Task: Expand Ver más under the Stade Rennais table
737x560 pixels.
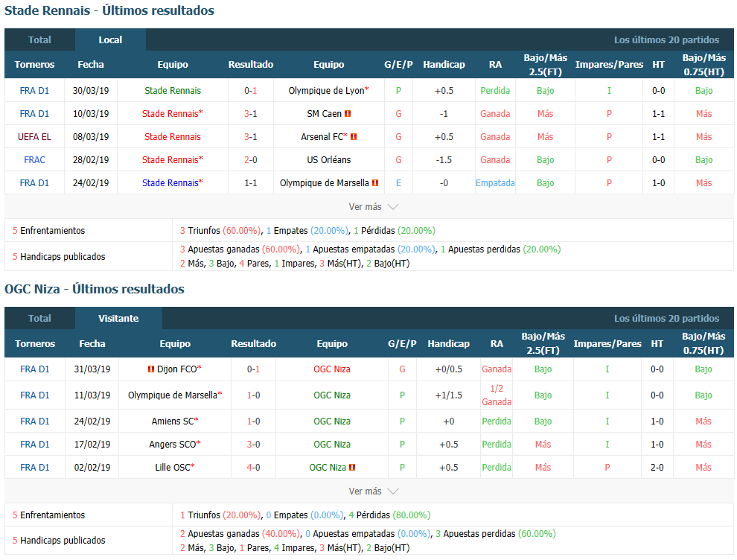Action: (373, 207)
